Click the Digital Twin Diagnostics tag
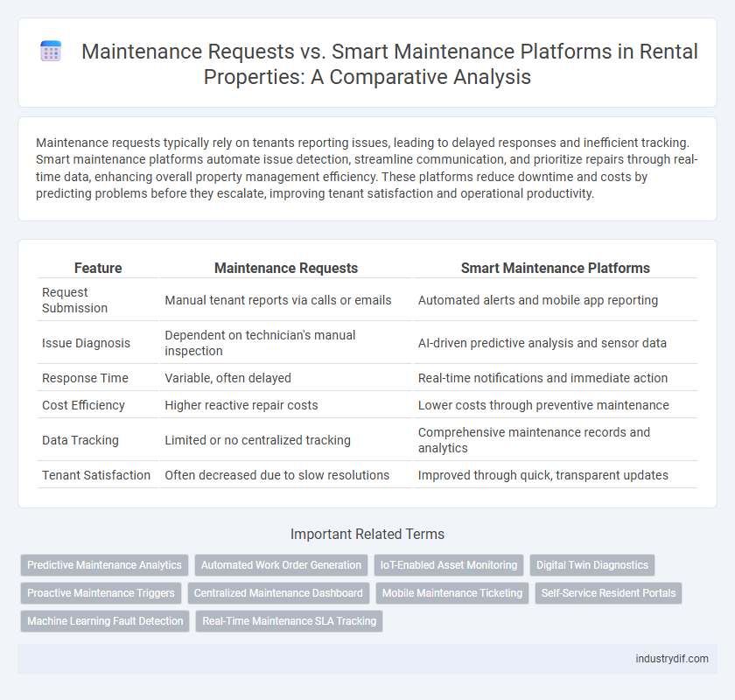The image size is (735, 700). (x=592, y=565)
